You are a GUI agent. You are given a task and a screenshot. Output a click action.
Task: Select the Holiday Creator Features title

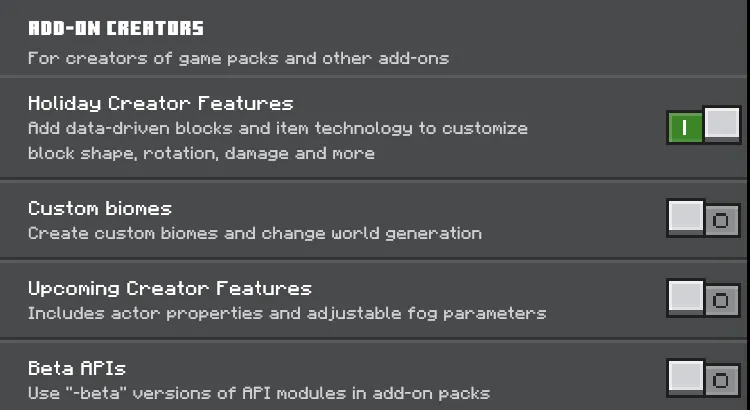tap(161, 103)
